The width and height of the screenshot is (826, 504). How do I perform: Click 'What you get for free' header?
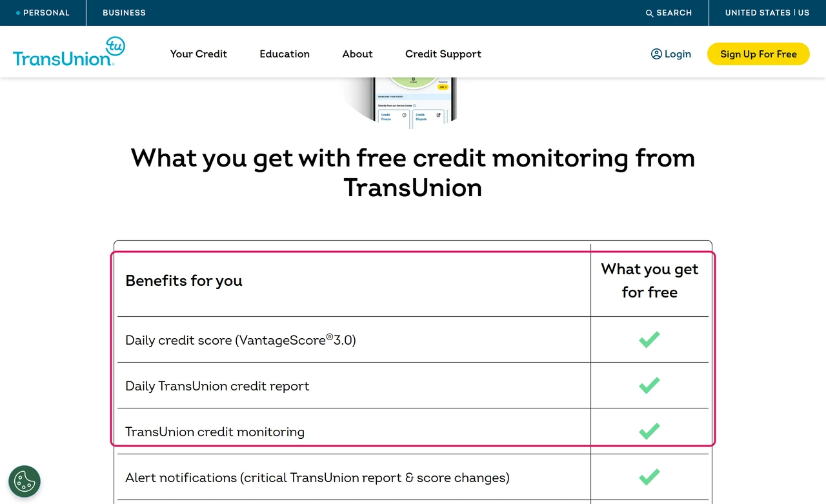click(650, 281)
